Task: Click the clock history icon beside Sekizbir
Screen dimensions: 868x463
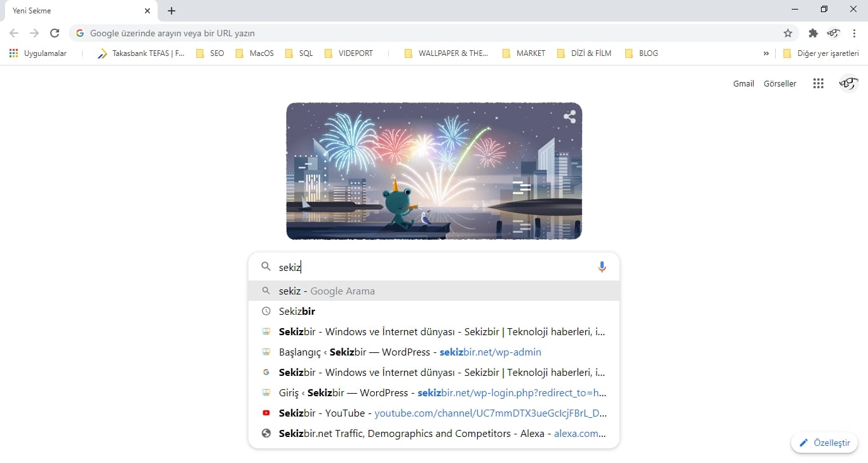Action: (266, 311)
